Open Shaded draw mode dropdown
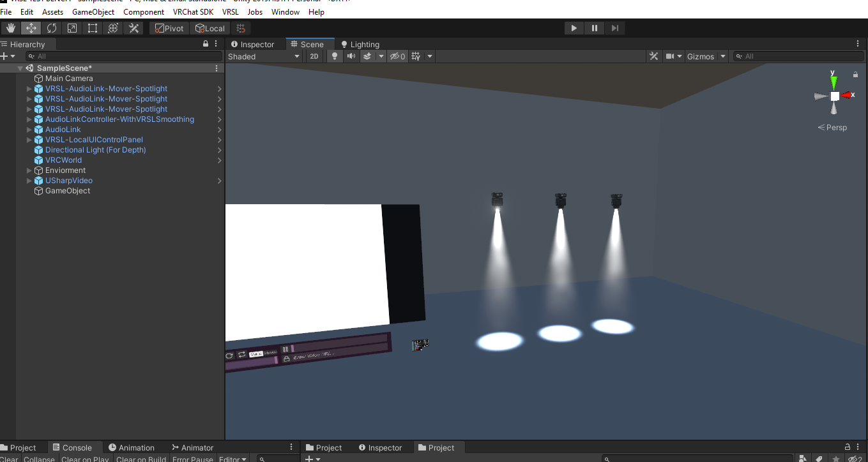 point(264,56)
